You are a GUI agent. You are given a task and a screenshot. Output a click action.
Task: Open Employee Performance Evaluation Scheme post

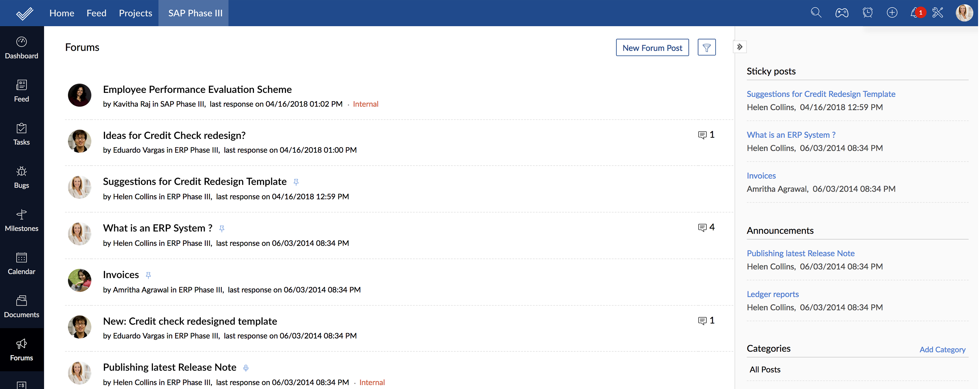coord(198,89)
